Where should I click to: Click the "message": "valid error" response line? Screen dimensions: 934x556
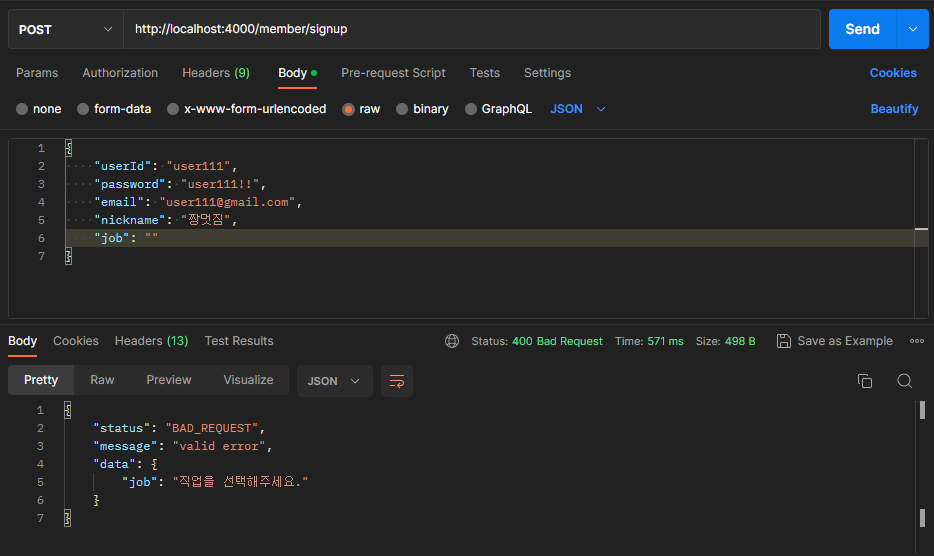(x=182, y=446)
